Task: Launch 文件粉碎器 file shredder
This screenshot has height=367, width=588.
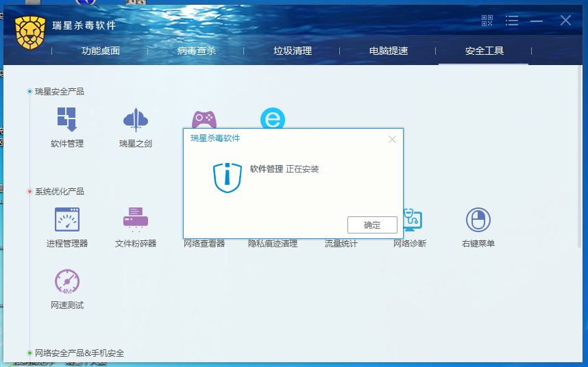Action: coord(136,220)
